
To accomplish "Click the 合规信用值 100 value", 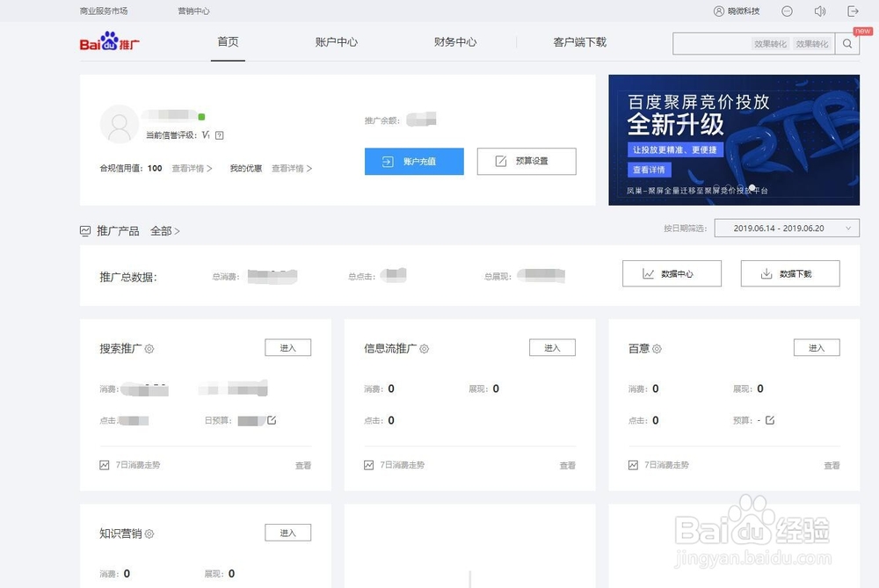I will pyautogui.click(x=155, y=168).
